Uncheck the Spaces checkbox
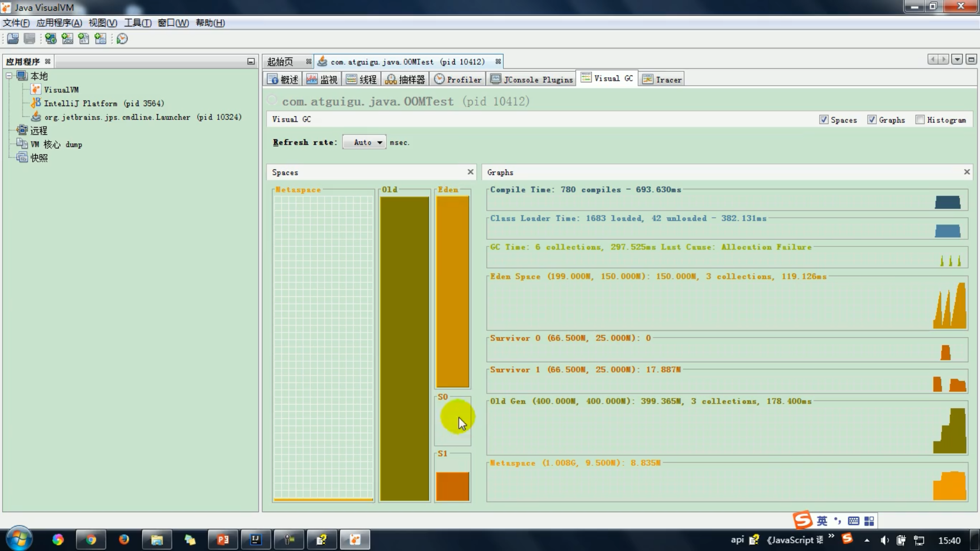 coord(824,119)
